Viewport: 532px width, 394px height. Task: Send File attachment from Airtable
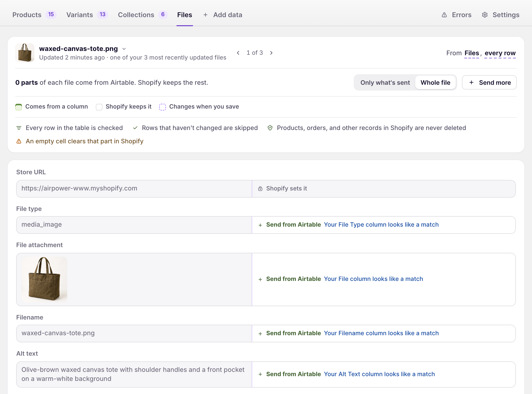point(293,279)
